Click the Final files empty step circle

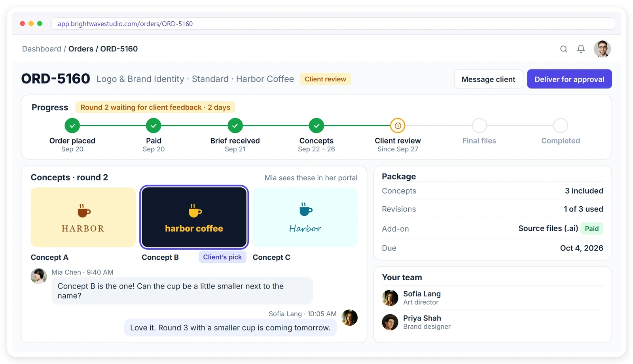[479, 126]
